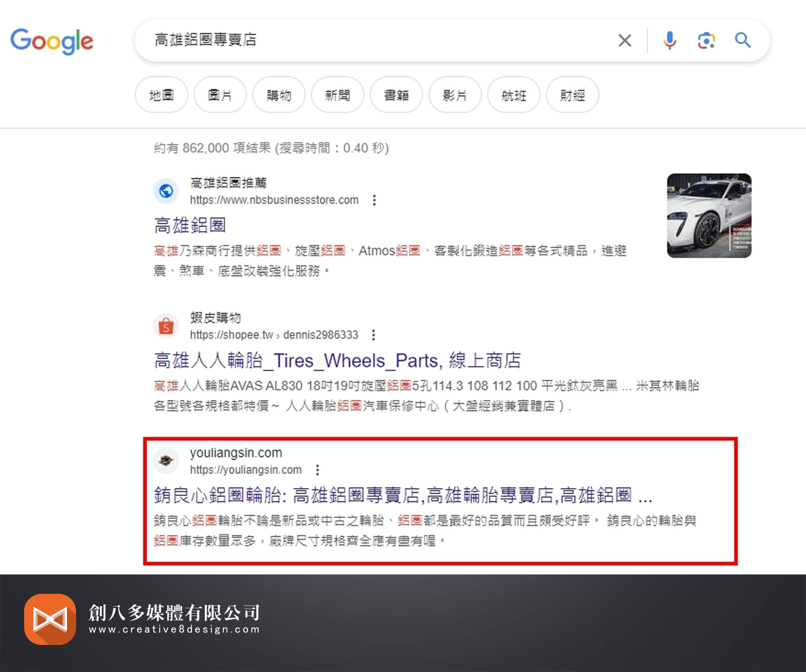Start voice search with the microphone icon
The width and height of the screenshot is (806, 672).
pyautogui.click(x=669, y=40)
